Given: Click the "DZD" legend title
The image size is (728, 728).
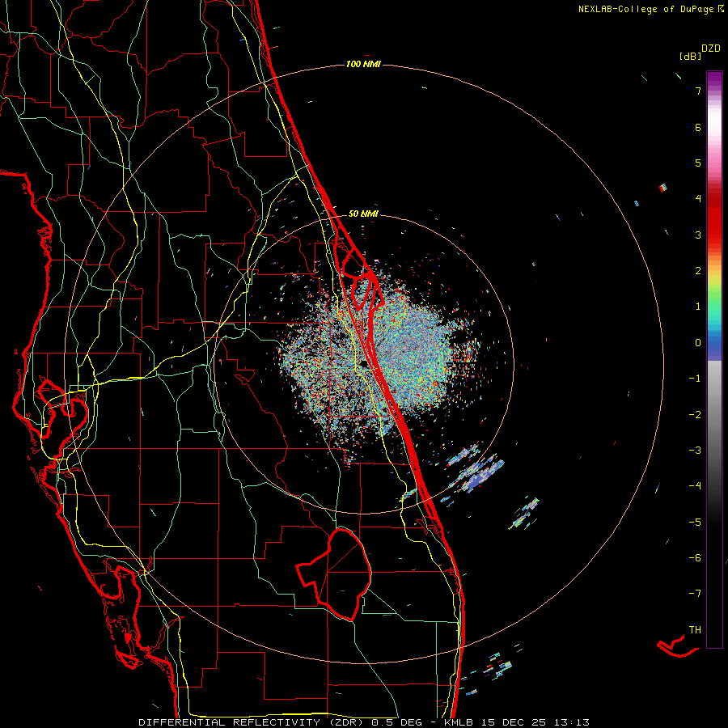Looking at the screenshot, I should (x=711, y=49).
